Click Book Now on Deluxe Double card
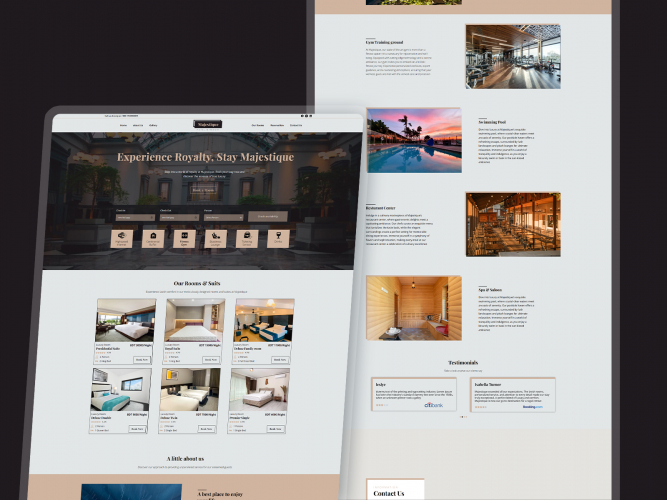The width and height of the screenshot is (667, 500). (137, 429)
